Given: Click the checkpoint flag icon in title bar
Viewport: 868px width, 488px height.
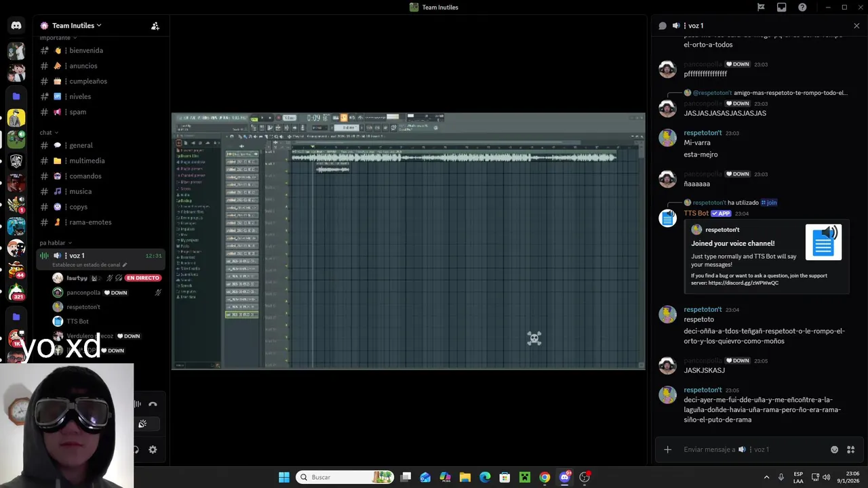Looking at the screenshot, I should click(x=761, y=7).
